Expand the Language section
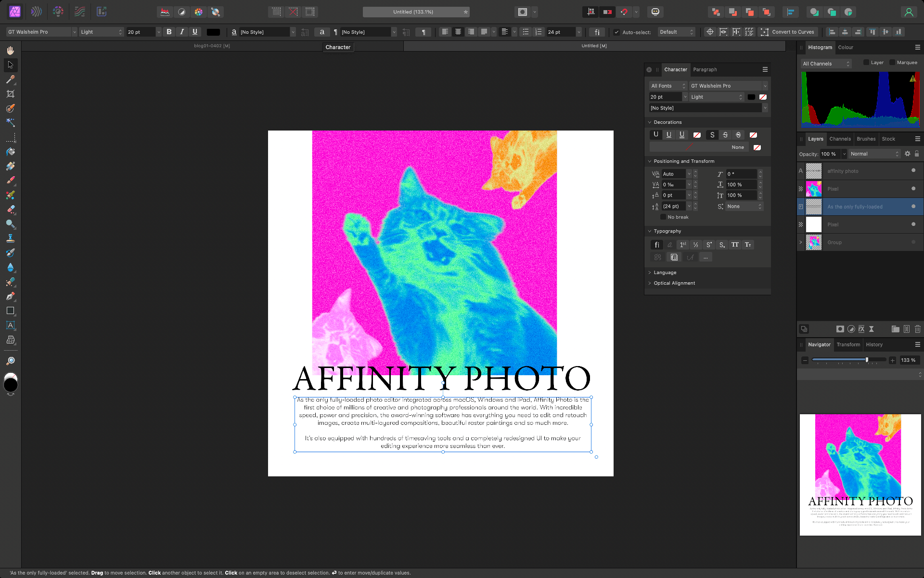The image size is (924, 578). click(649, 273)
